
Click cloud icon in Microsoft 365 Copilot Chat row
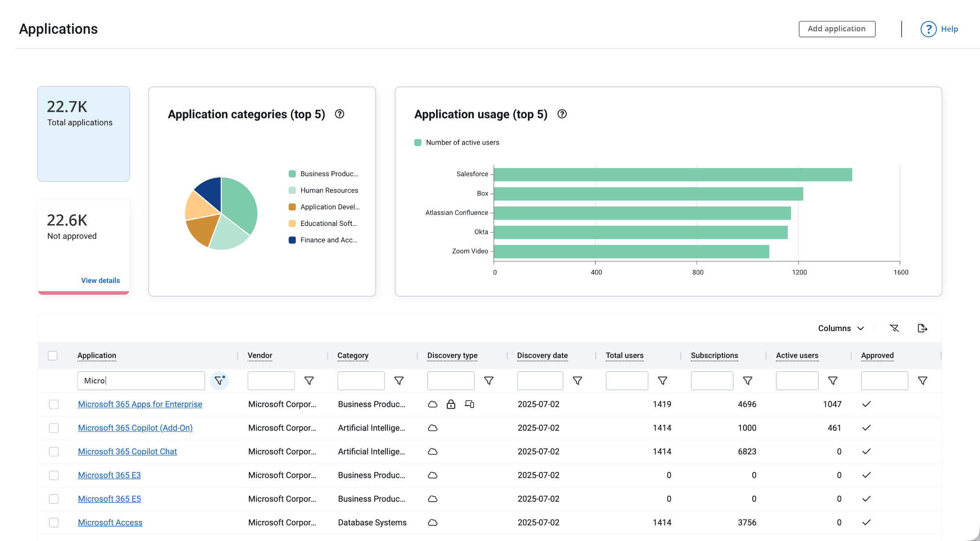coord(433,451)
